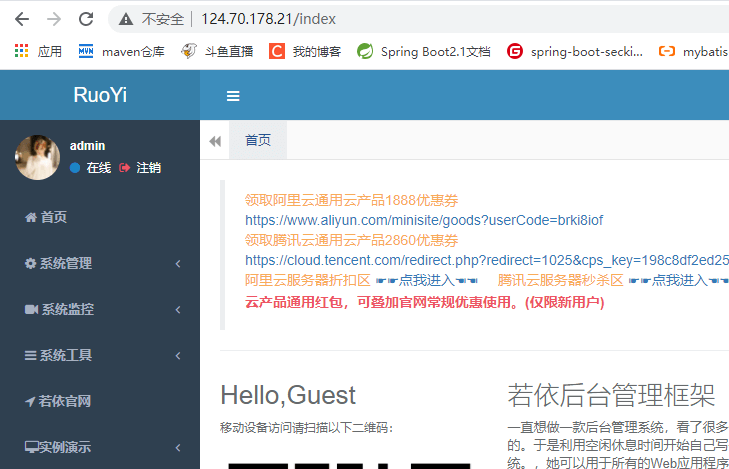Click the chevron next to 系统监控

[x=178, y=310]
